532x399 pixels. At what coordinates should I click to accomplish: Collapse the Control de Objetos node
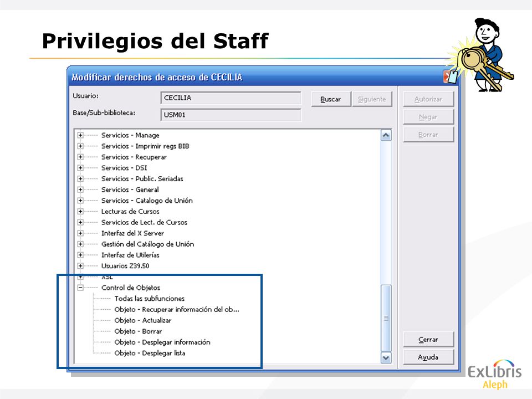point(80,288)
